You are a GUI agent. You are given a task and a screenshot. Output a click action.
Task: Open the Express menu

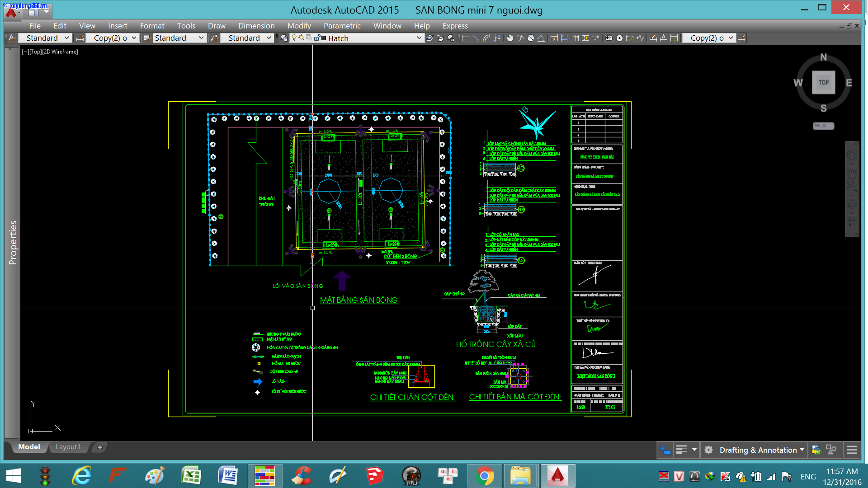[455, 26]
